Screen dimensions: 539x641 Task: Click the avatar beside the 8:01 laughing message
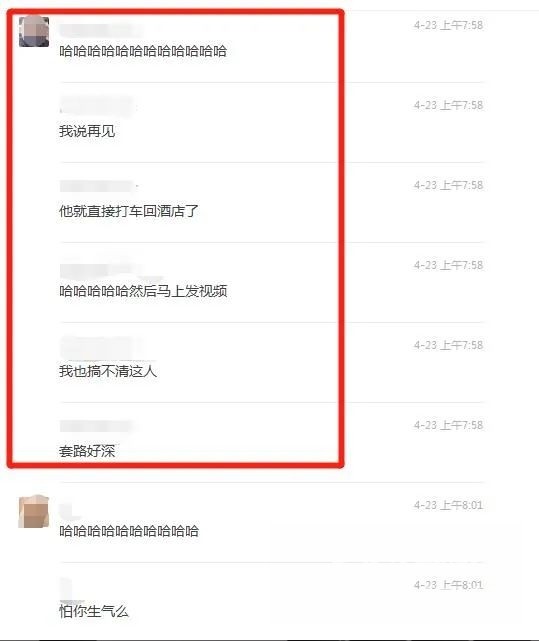coord(34,511)
